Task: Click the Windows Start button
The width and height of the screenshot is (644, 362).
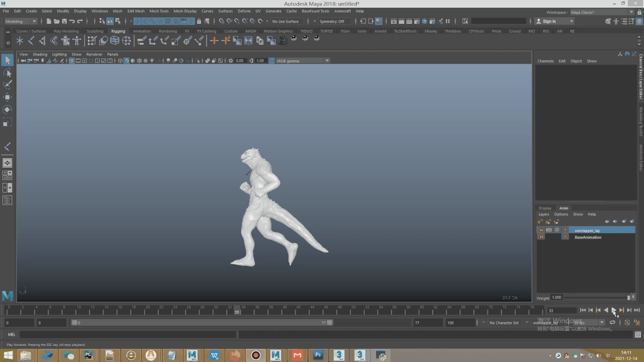Action: click(x=8, y=355)
